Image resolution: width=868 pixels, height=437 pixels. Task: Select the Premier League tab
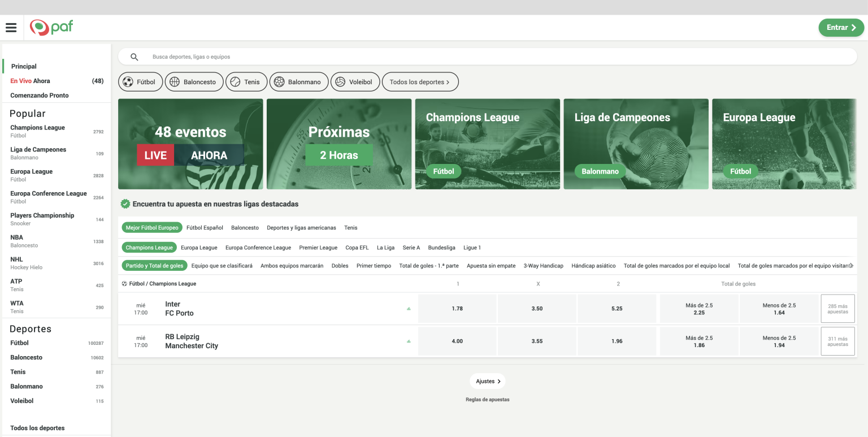click(318, 248)
